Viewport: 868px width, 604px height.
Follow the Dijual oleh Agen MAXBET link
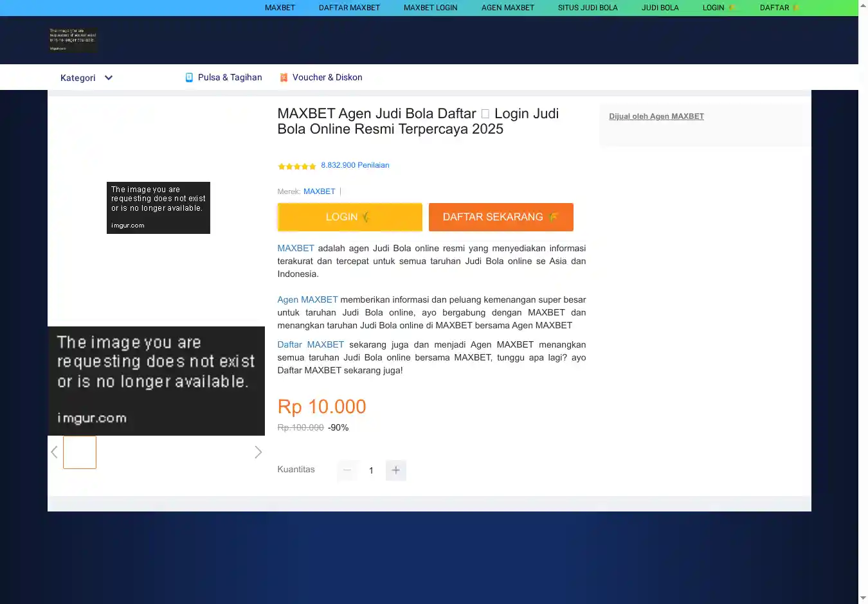click(x=656, y=116)
